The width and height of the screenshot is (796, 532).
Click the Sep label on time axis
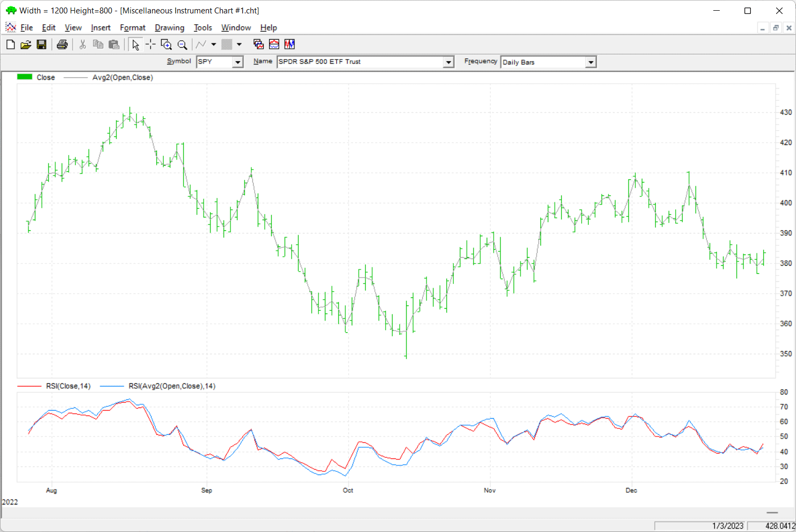pos(207,490)
